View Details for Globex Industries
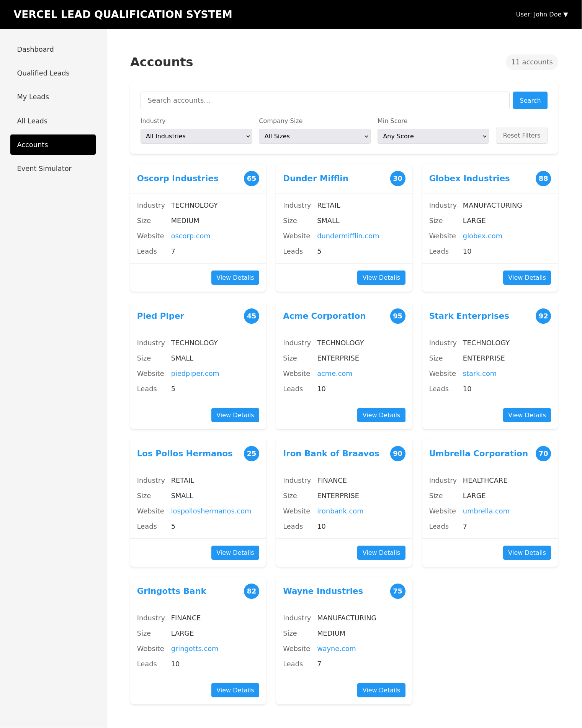Viewport: 582px width, 728px height. click(x=527, y=278)
